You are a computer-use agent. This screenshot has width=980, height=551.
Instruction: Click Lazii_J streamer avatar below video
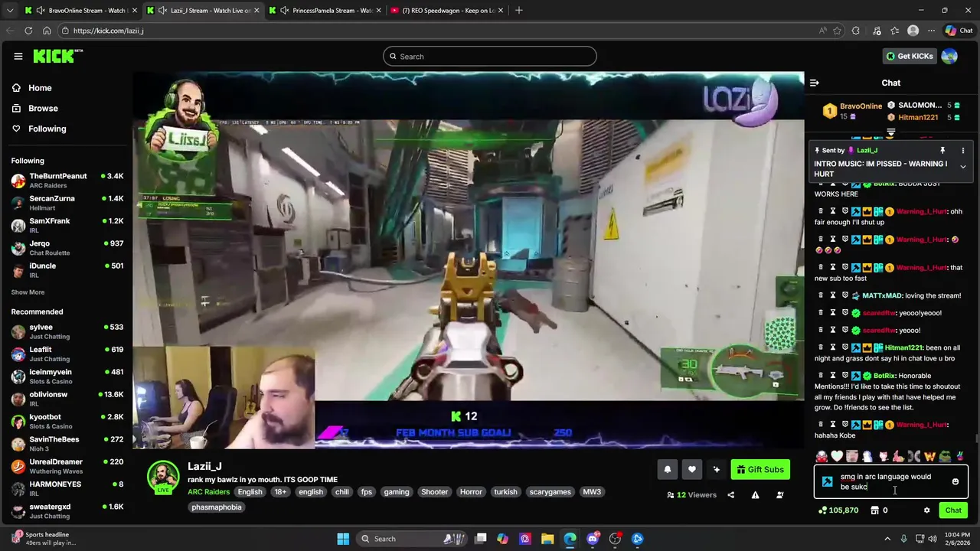click(x=162, y=476)
